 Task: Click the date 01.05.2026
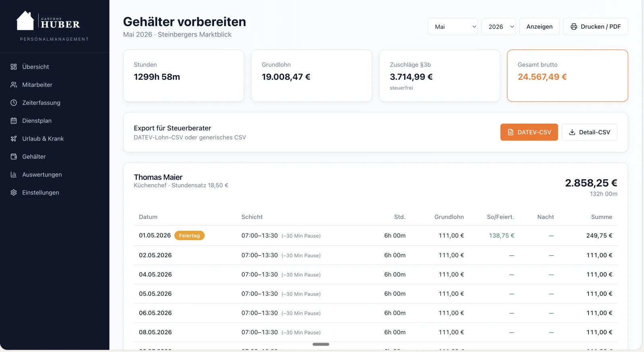[155, 235]
